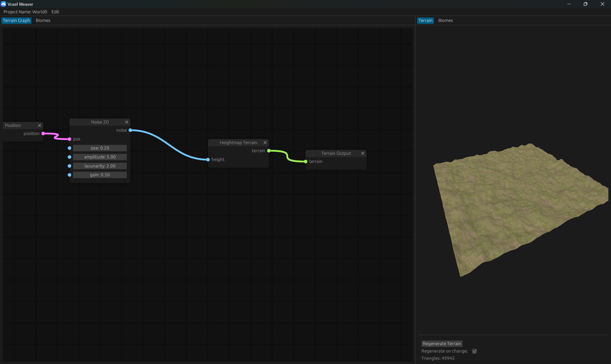Open the Biomes tab in graph panel

coord(43,21)
